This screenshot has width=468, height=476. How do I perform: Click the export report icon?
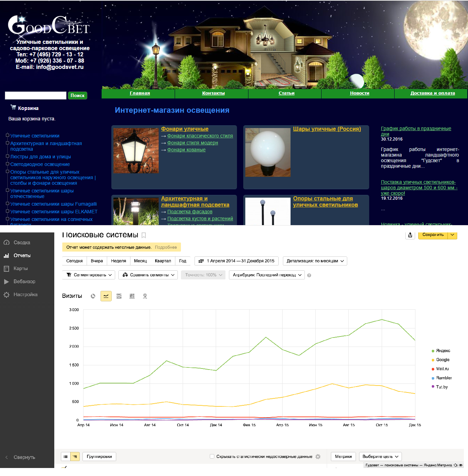pyautogui.click(x=410, y=235)
